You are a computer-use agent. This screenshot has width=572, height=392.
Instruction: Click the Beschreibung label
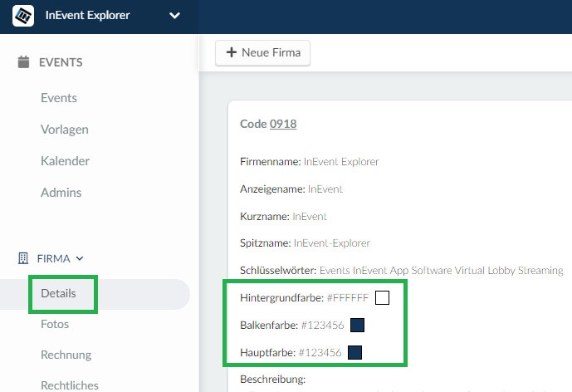pos(273,380)
